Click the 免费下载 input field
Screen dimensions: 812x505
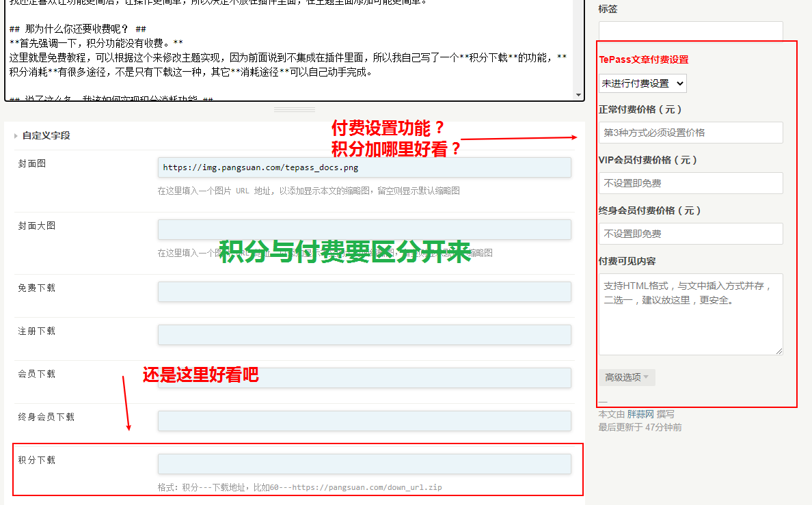(364, 292)
